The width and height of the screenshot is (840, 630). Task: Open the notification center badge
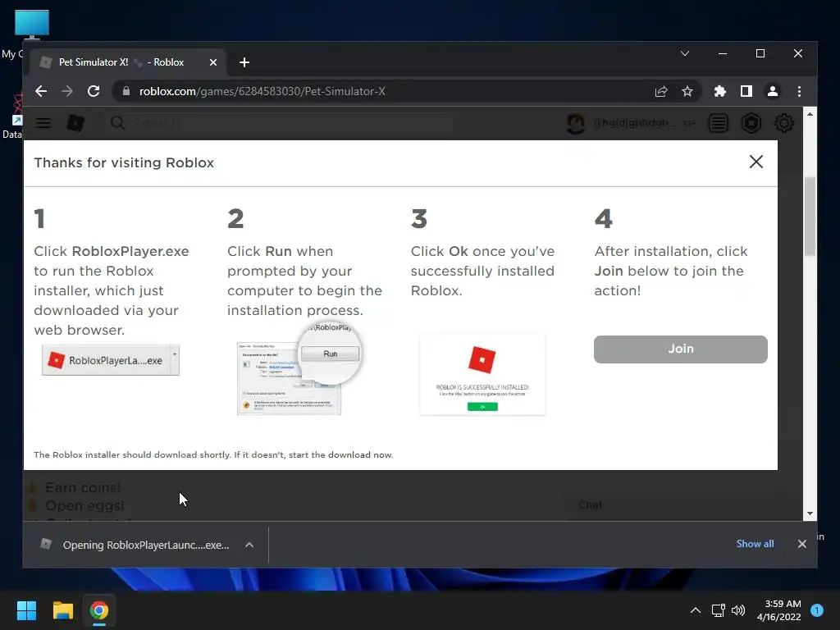click(817, 610)
